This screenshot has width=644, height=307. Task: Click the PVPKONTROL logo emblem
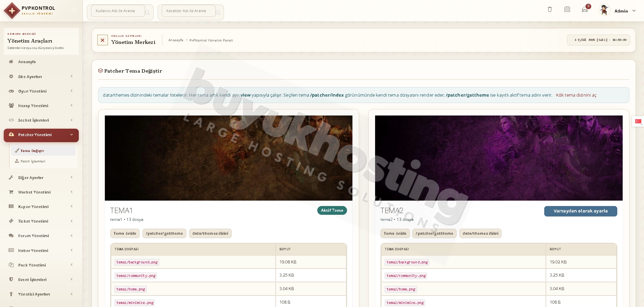12,11
